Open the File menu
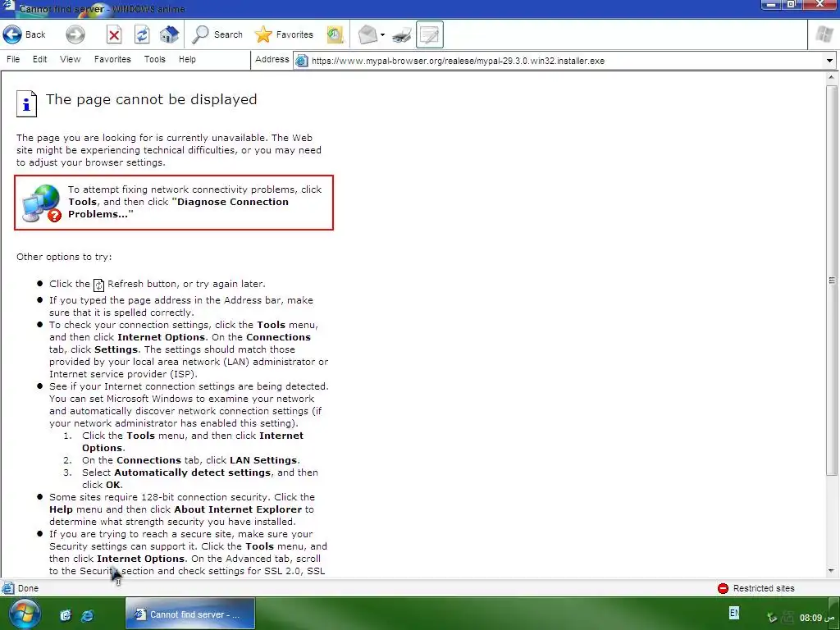The width and height of the screenshot is (840, 630). 13,59
